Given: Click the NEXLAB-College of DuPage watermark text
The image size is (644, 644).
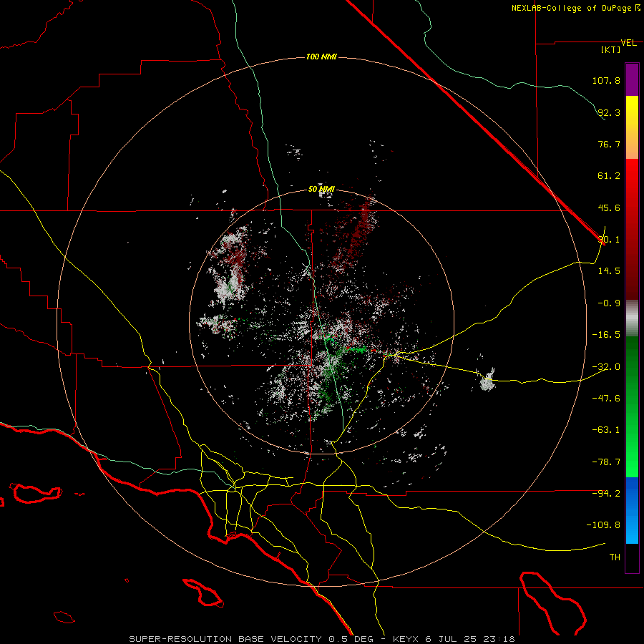Looking at the screenshot, I should 576,8.
